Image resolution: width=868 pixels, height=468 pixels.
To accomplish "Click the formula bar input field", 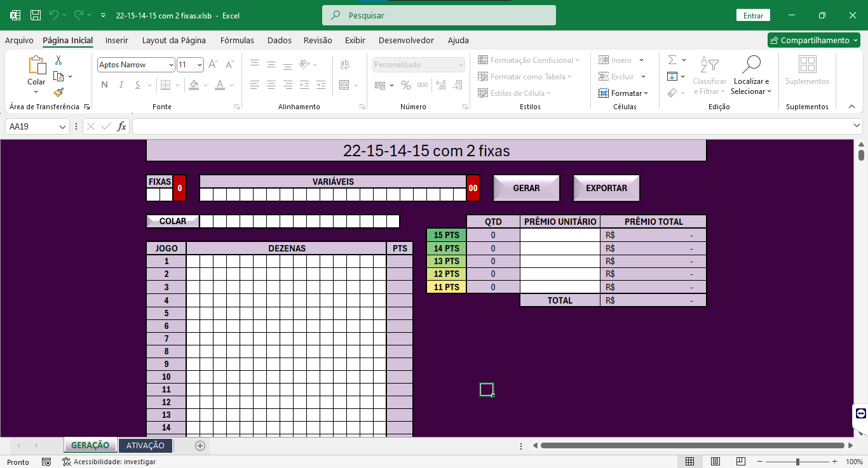I will pos(492,126).
